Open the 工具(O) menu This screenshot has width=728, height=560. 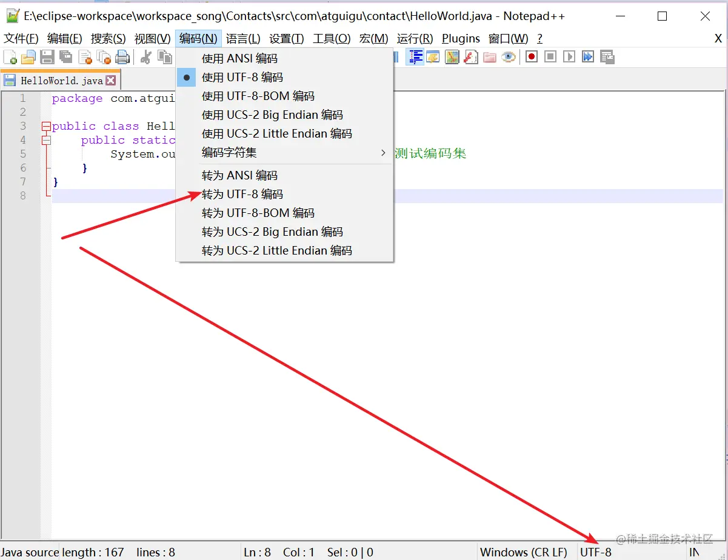click(332, 39)
